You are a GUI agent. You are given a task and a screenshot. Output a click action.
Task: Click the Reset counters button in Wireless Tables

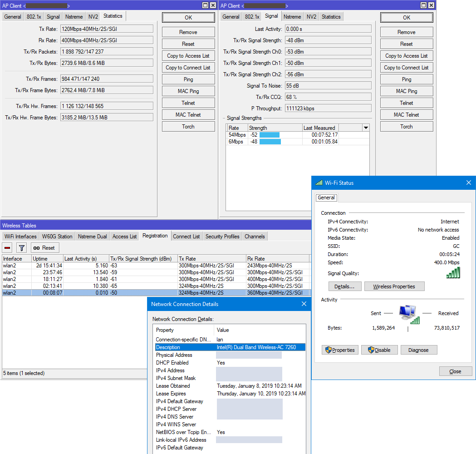click(x=44, y=248)
